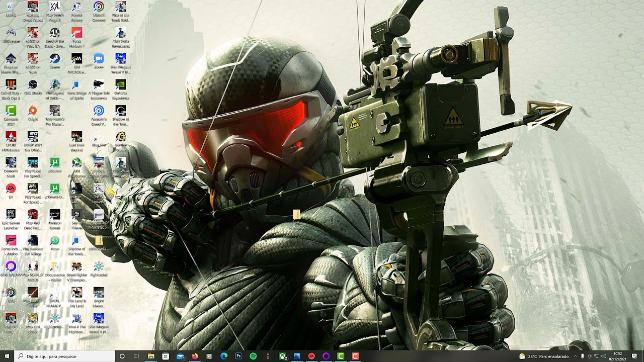Launch Ubisoft Connect from the desktop

coord(99,12)
